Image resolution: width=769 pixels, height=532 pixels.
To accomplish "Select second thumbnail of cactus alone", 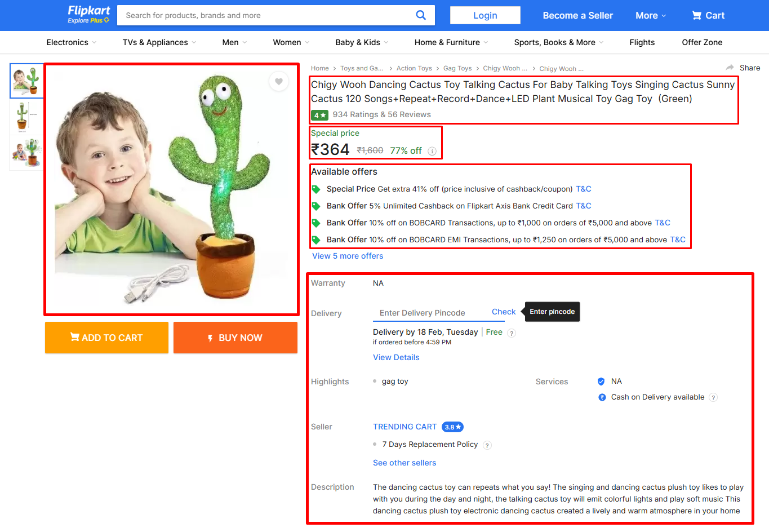I will coord(26,117).
